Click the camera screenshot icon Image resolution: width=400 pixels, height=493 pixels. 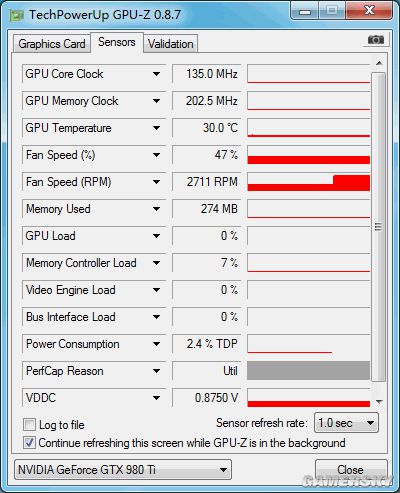pos(376,40)
